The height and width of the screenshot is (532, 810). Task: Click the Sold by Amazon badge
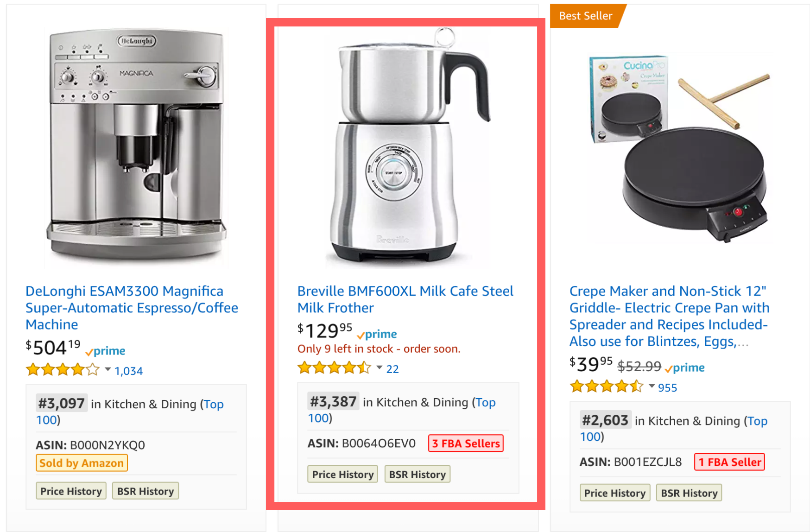click(82, 463)
